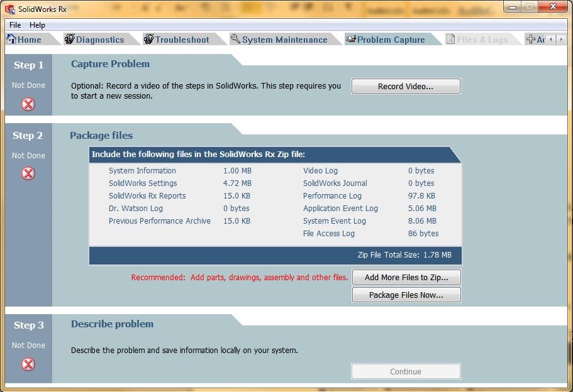Click the Step 2 red Not Done icon
This screenshot has width=573, height=392.
point(28,173)
